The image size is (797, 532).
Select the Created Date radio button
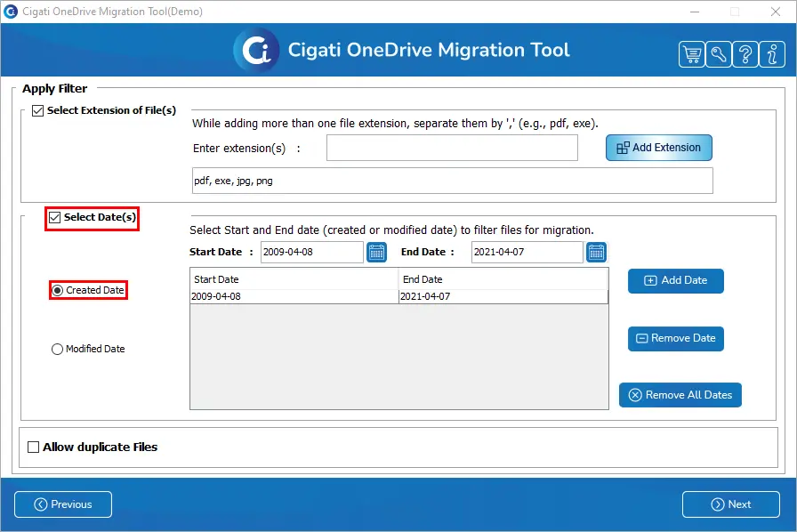(58, 290)
